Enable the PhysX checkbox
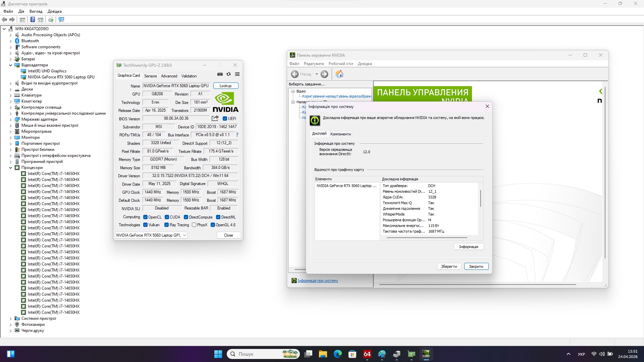 [194, 225]
